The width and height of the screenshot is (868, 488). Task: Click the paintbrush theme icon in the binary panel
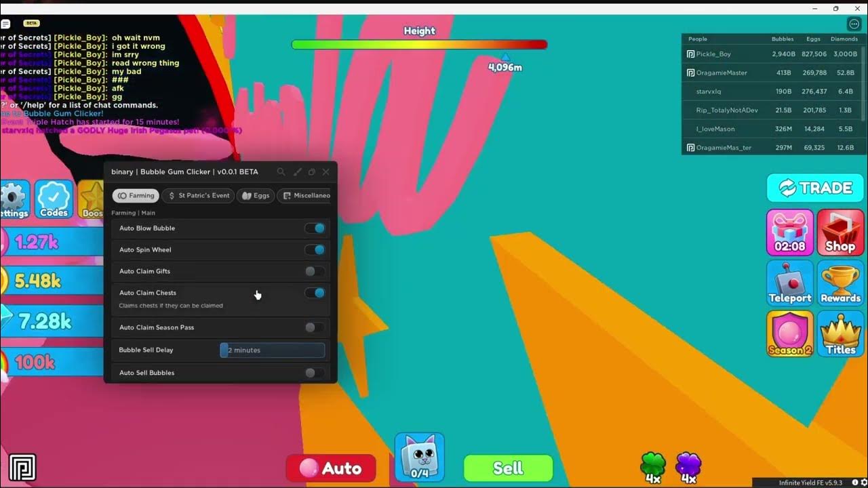297,172
